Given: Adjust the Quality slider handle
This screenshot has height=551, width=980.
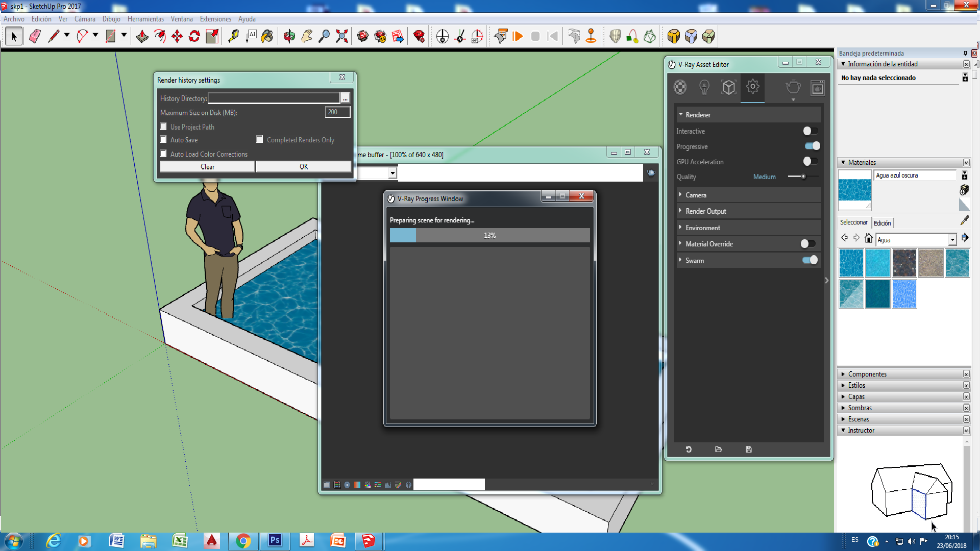Looking at the screenshot, I should pyautogui.click(x=803, y=177).
